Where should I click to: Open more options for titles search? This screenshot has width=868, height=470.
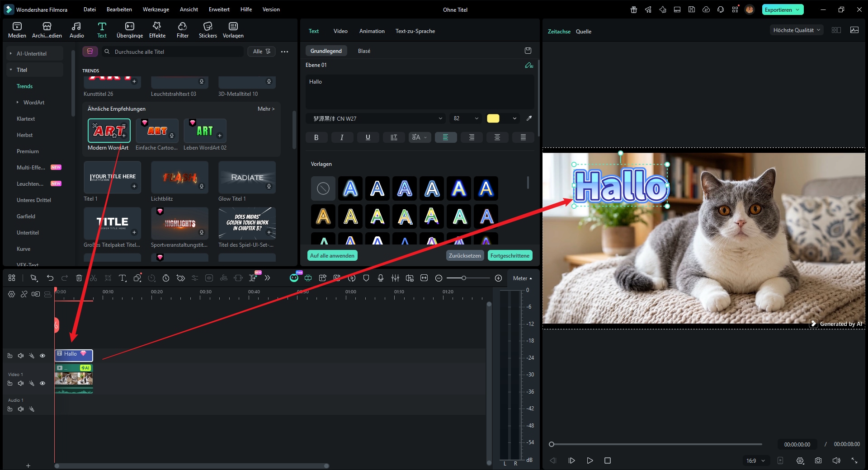pos(284,52)
